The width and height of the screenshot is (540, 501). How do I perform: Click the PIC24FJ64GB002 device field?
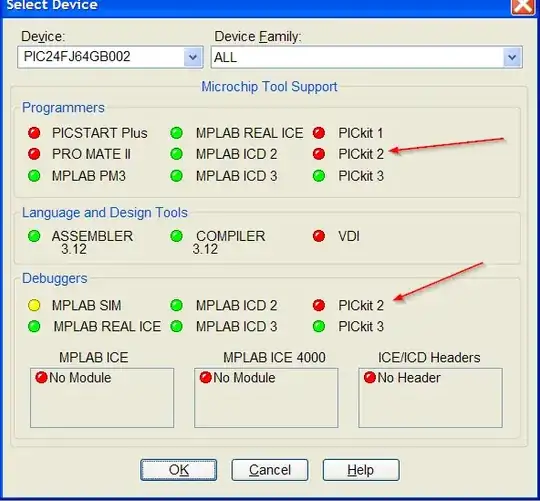[x=110, y=57]
